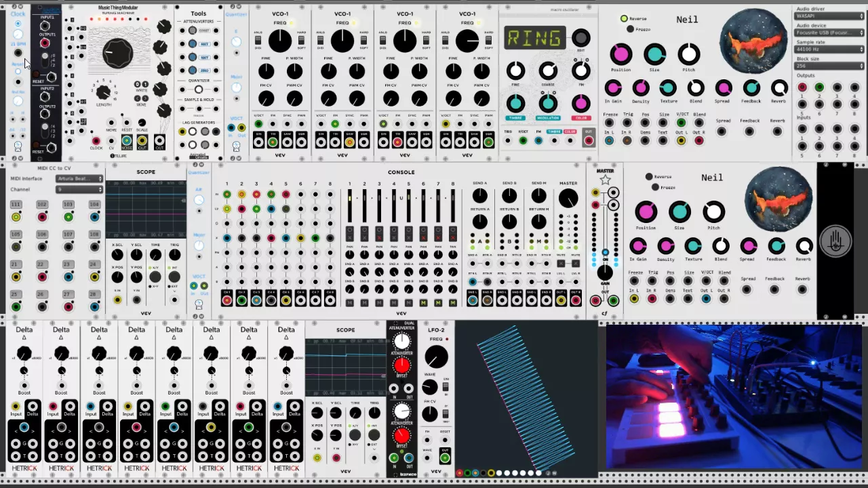Click the top Neil Out L jack
Image resolution: width=868 pixels, height=488 pixels.
[681, 140]
